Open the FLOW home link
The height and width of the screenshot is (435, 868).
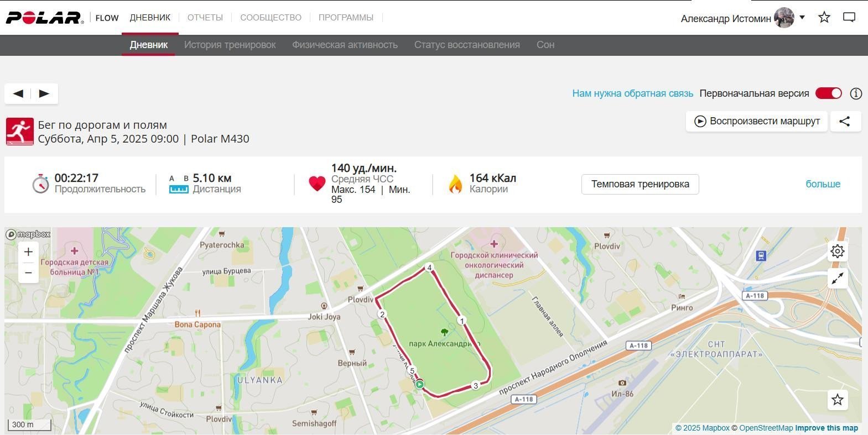[x=107, y=18]
